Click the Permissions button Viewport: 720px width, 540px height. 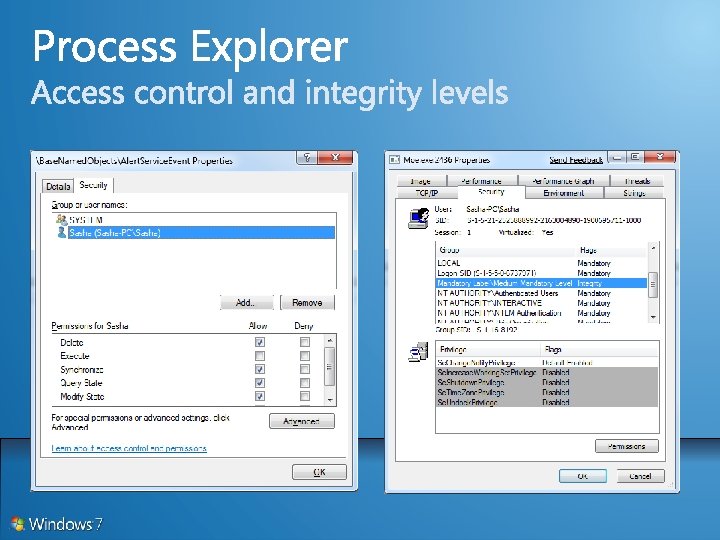pyautogui.click(x=627, y=446)
